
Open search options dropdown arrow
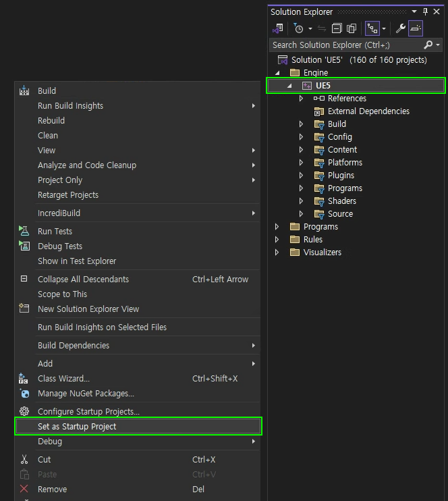click(x=438, y=45)
